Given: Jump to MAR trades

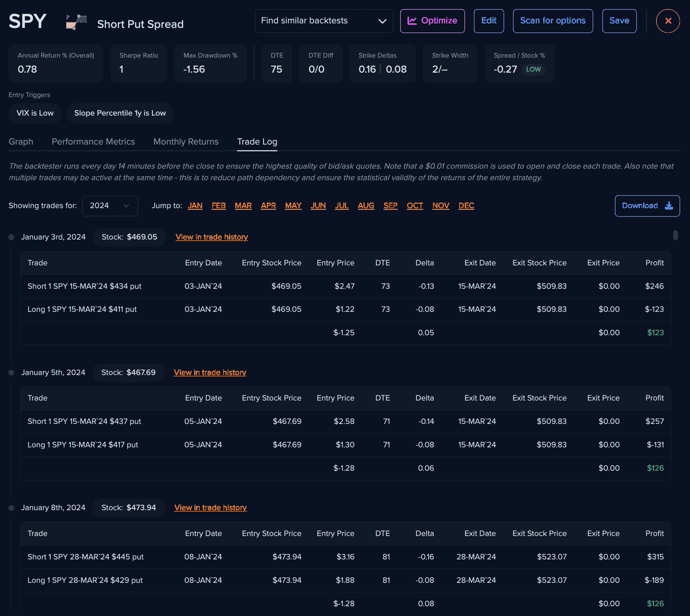Looking at the screenshot, I should click(243, 206).
